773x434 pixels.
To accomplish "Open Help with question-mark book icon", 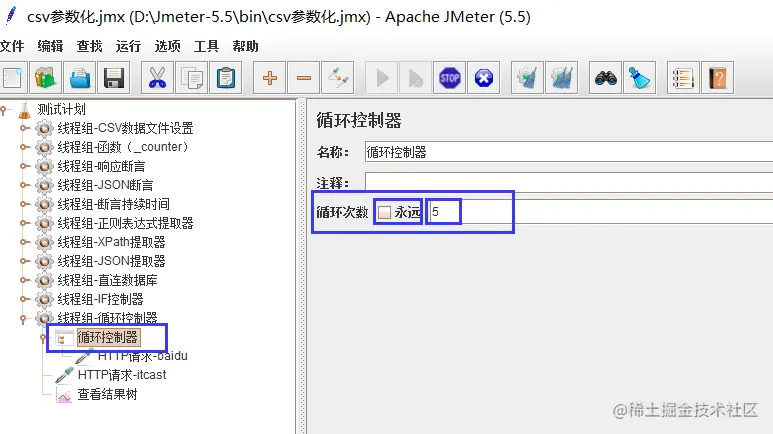I will click(717, 78).
